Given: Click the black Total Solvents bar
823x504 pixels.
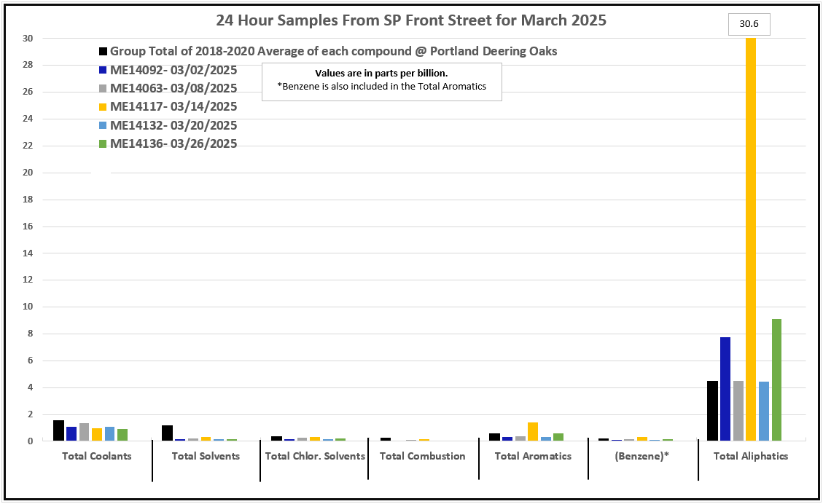Looking at the screenshot, I should pos(167,433).
